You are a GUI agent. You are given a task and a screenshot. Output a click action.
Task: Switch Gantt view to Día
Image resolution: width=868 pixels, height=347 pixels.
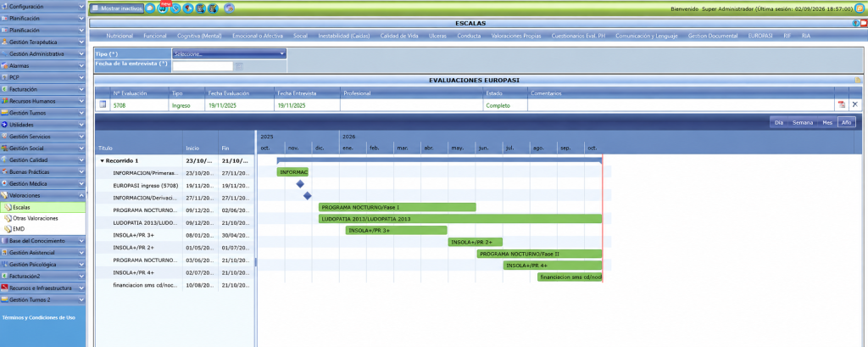[779, 122]
